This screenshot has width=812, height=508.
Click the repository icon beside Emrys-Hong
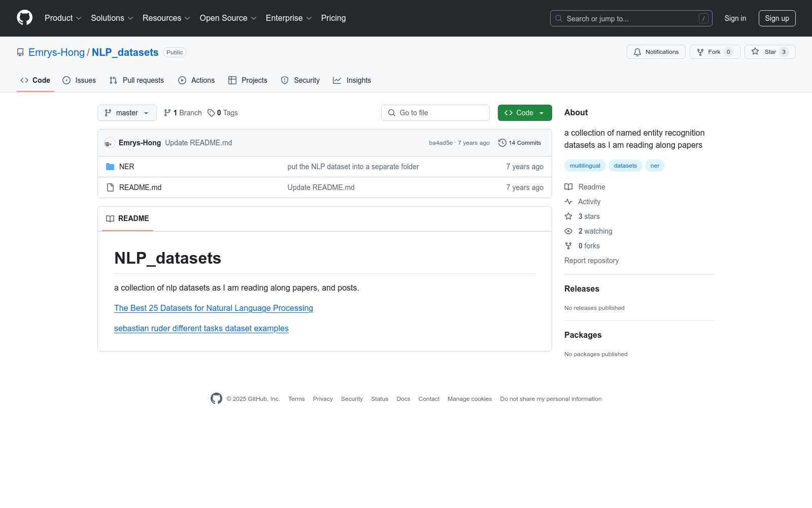coord(20,52)
